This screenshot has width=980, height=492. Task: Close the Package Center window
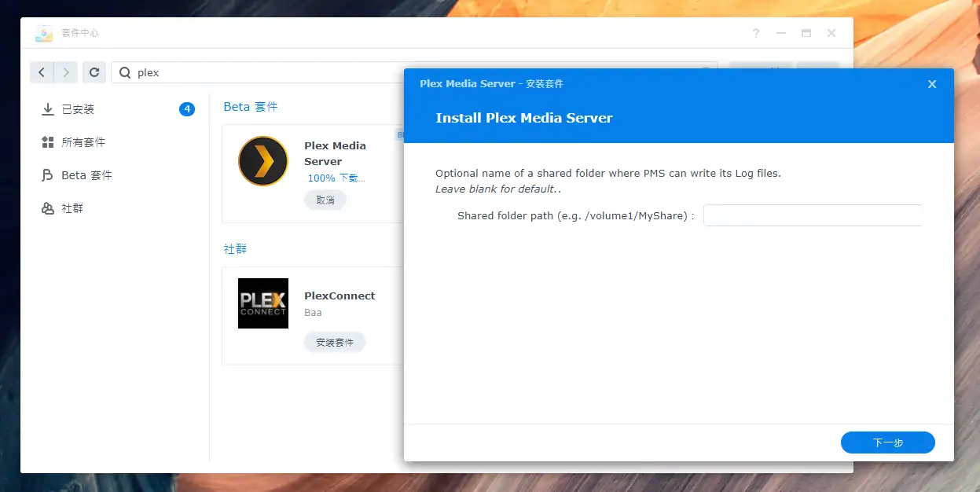(x=831, y=33)
